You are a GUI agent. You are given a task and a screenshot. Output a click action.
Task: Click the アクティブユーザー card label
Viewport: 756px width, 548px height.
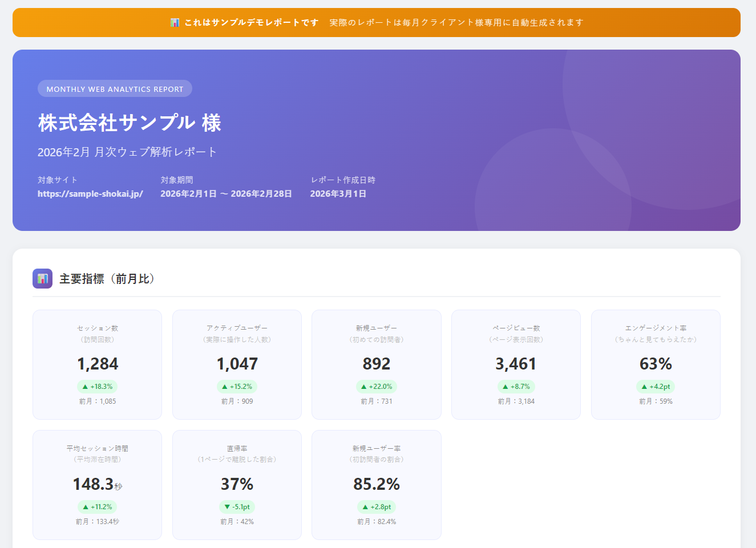click(x=237, y=328)
